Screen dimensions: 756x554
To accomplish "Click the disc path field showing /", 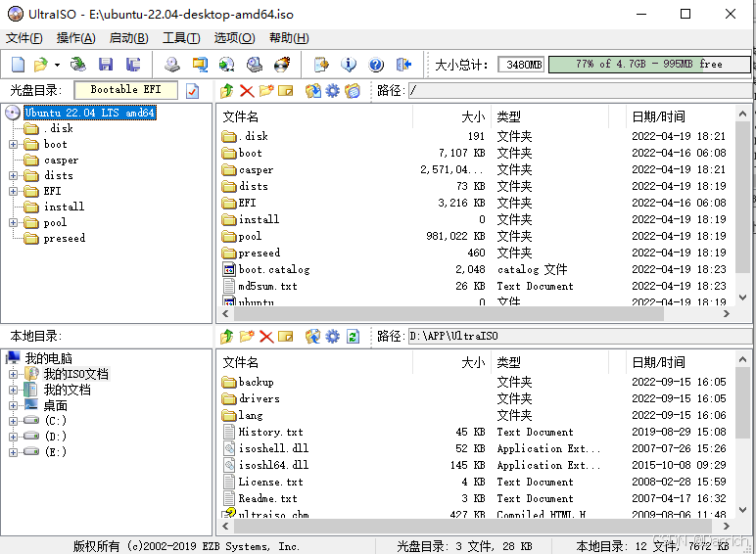I will (x=580, y=91).
